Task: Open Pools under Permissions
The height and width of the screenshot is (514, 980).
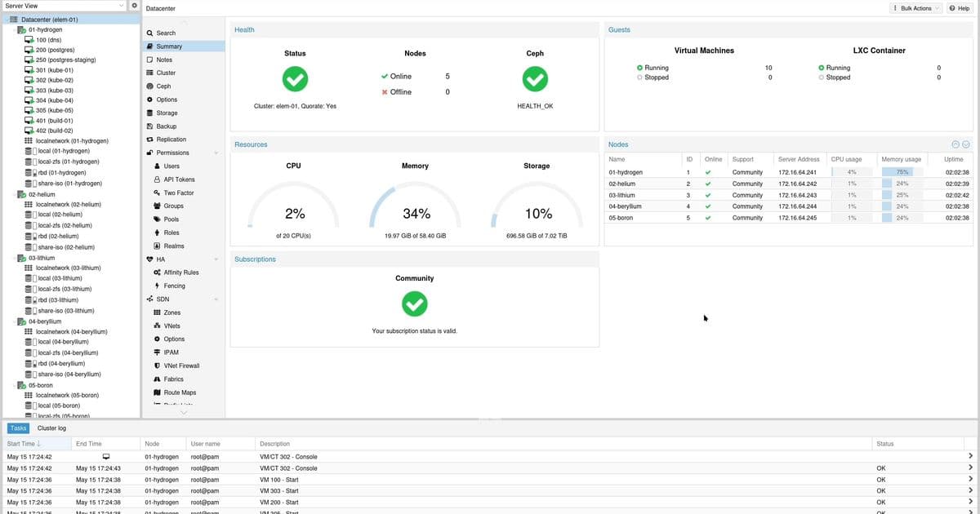Action: point(171,219)
